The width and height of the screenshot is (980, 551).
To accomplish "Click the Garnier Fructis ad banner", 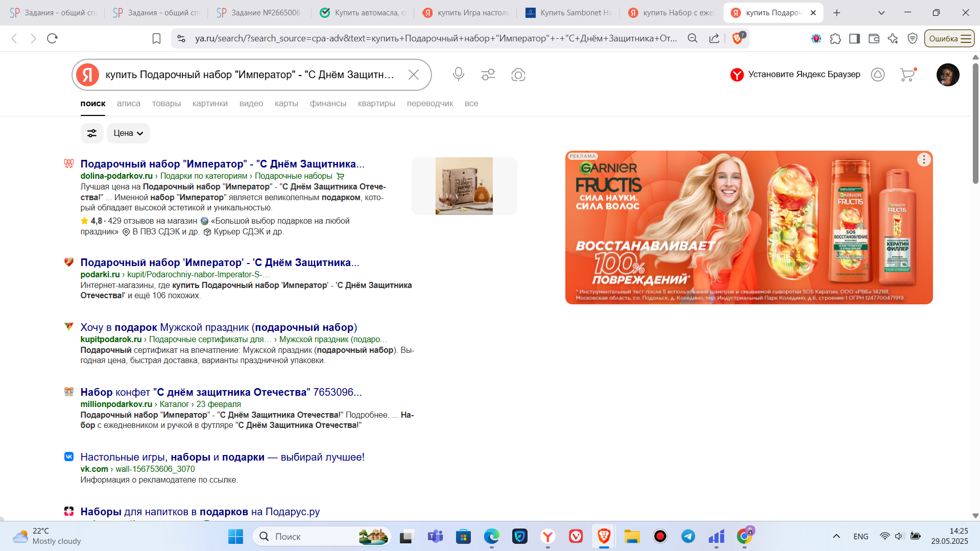I will click(x=749, y=227).
